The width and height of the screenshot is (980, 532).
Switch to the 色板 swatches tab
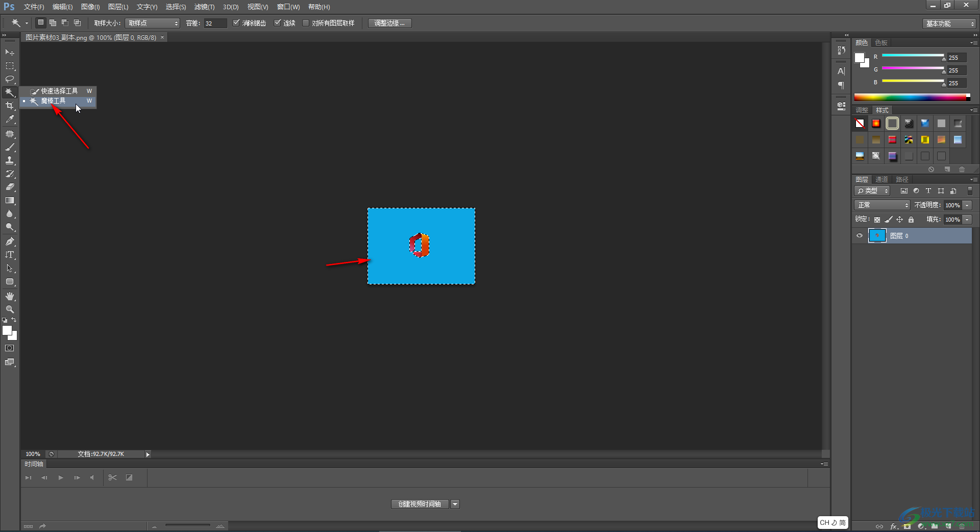881,42
